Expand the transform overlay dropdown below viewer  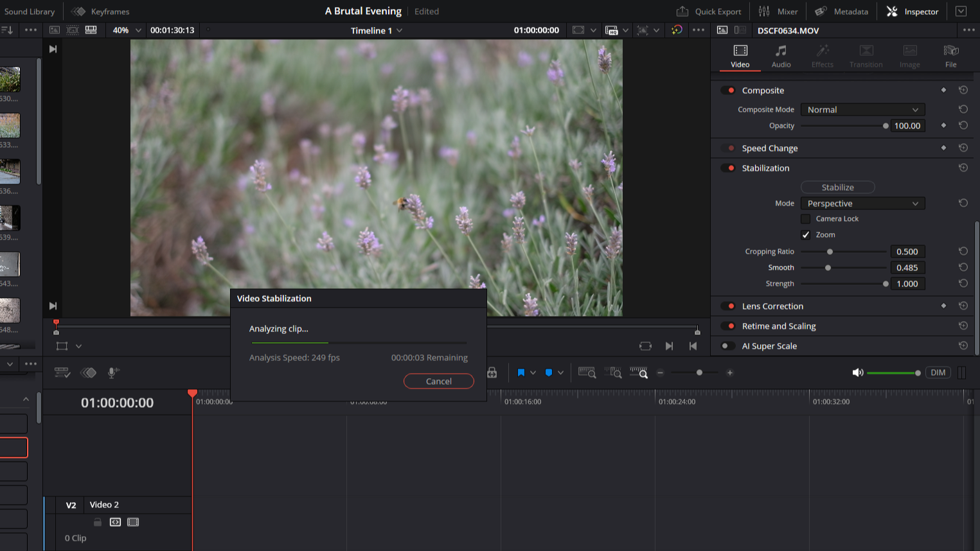pyautogui.click(x=78, y=346)
